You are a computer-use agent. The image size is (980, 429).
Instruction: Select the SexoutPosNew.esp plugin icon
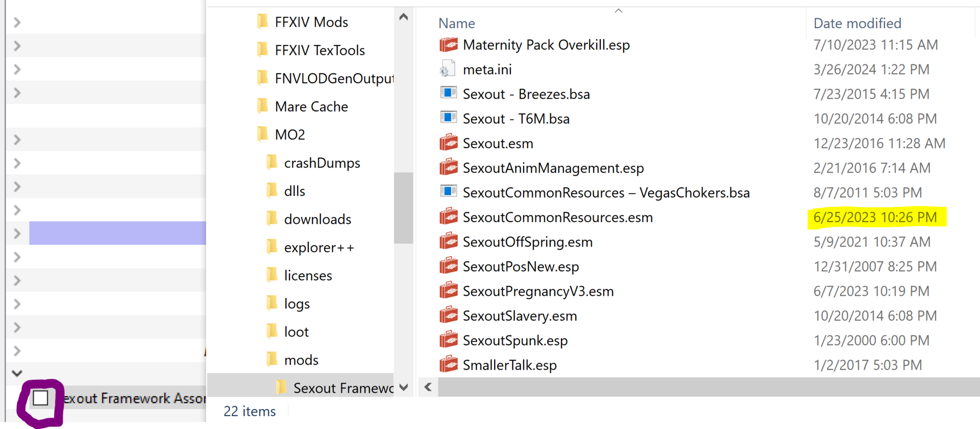449,266
